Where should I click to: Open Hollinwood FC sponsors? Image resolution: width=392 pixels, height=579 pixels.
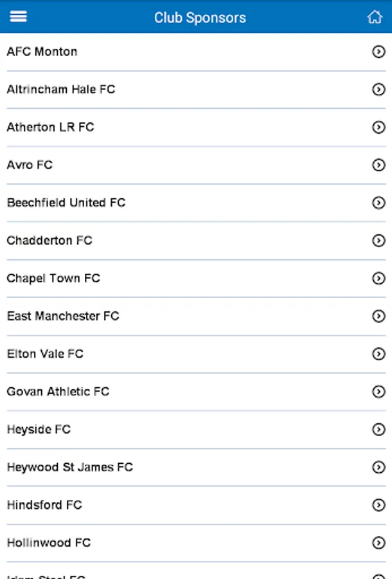pos(49,543)
